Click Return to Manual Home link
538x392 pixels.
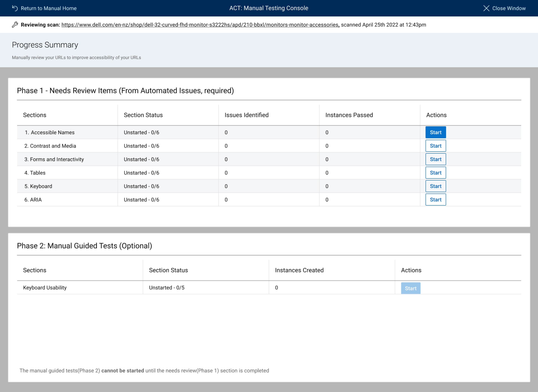[x=49, y=8]
